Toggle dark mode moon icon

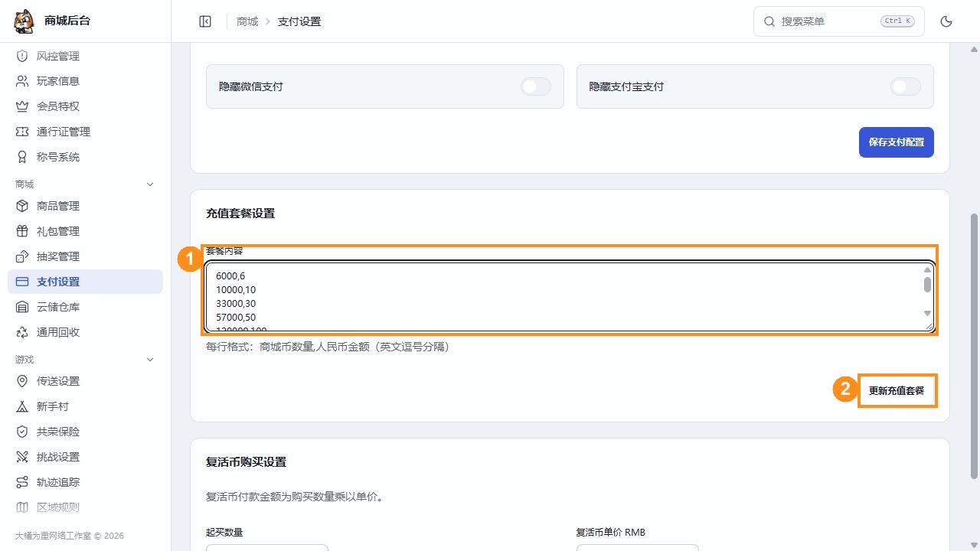946,21
